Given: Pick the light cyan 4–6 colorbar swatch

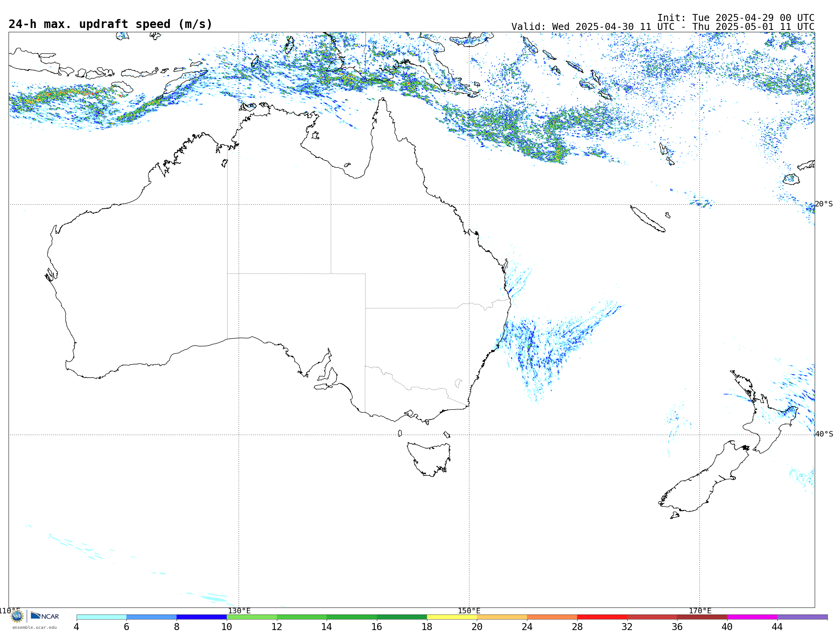Looking at the screenshot, I should (x=101, y=617).
